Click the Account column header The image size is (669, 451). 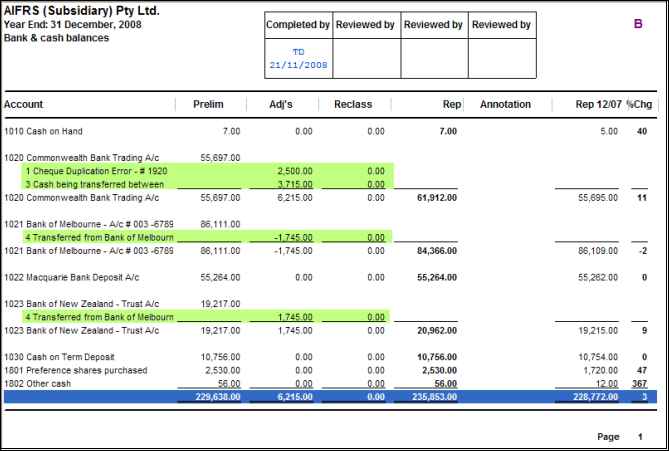[23, 105]
